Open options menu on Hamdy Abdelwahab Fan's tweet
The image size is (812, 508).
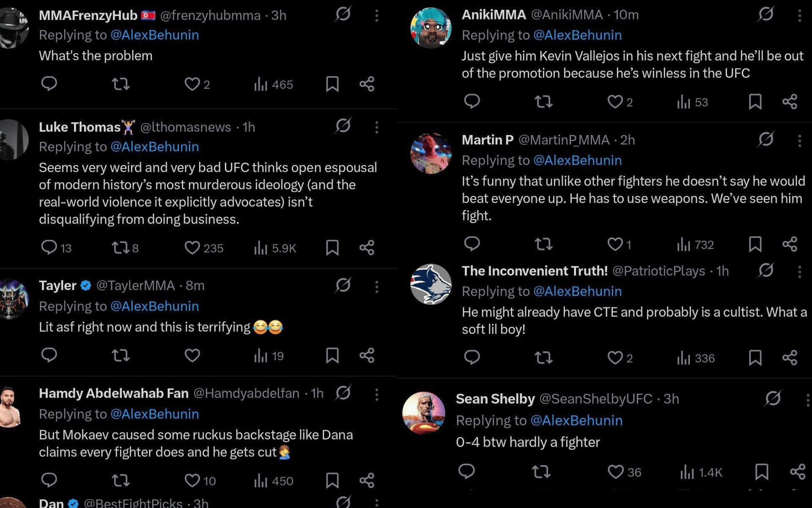pos(376,395)
